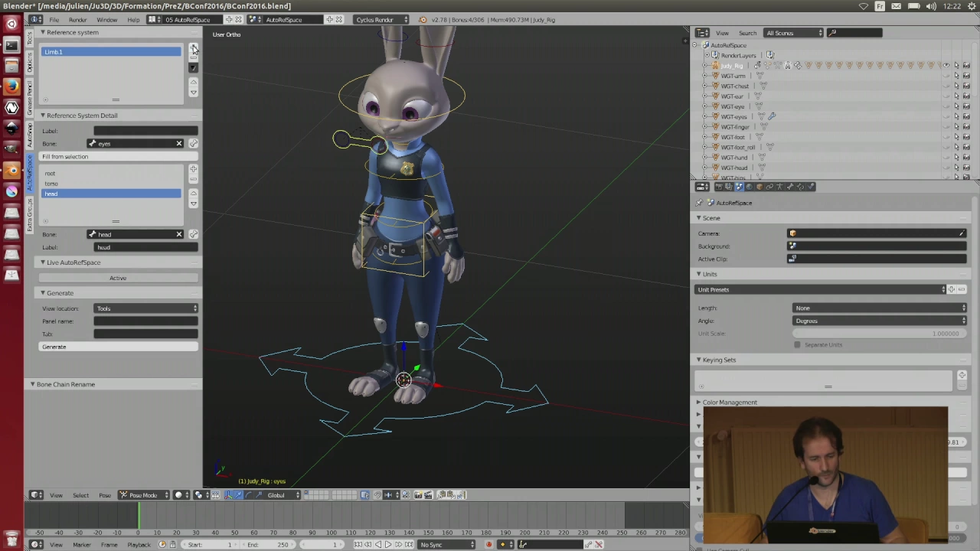Toggle viewport visibility eye for Judy_Rig
Screen dimensions: 980x551
[x=946, y=66]
